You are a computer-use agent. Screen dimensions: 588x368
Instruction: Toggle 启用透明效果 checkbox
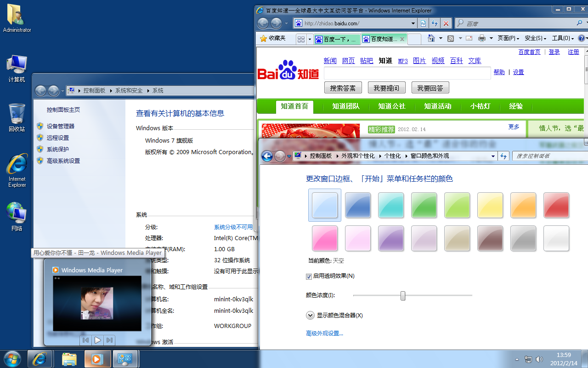click(x=309, y=276)
